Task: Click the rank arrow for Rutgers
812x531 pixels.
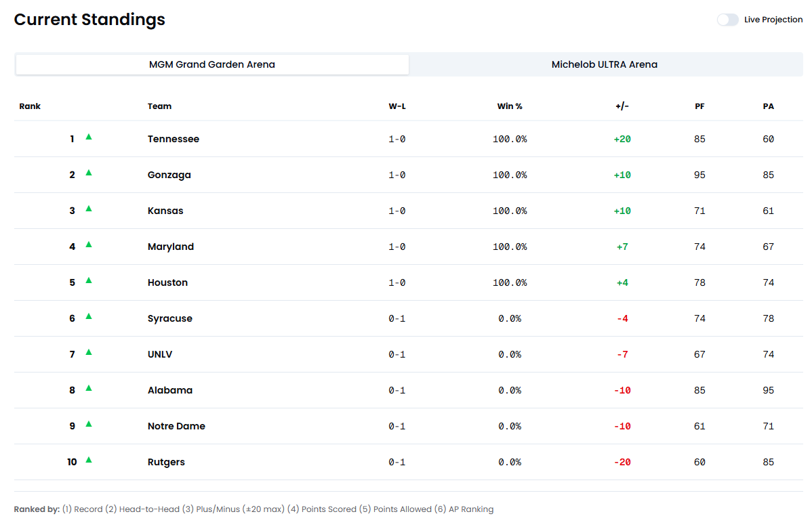Action: 89,460
